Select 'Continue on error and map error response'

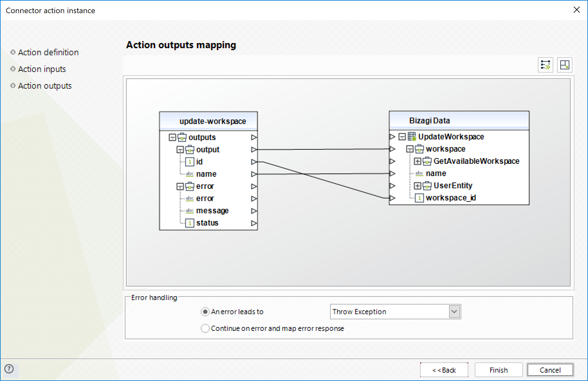[x=205, y=328]
